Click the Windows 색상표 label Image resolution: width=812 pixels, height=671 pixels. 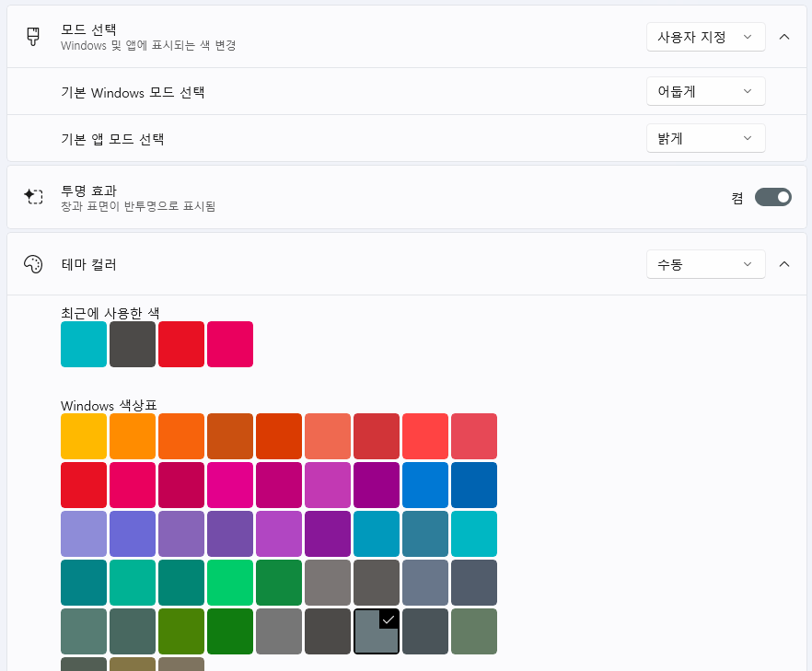point(109,405)
